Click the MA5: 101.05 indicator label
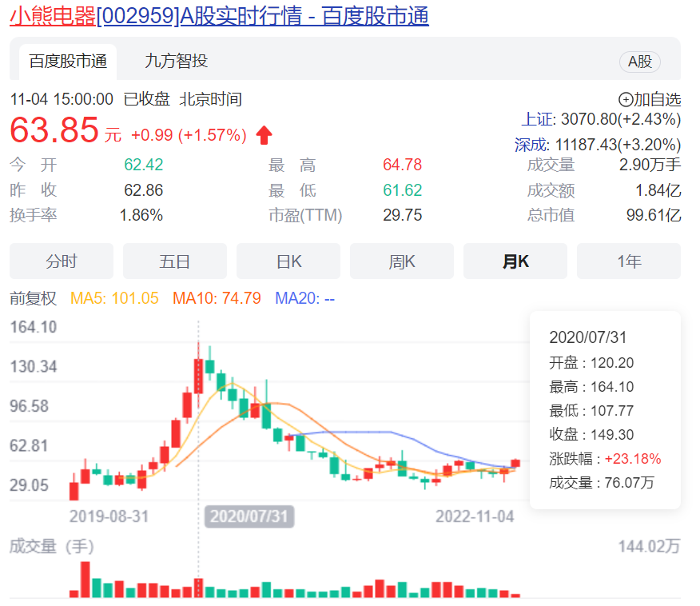 (114, 298)
